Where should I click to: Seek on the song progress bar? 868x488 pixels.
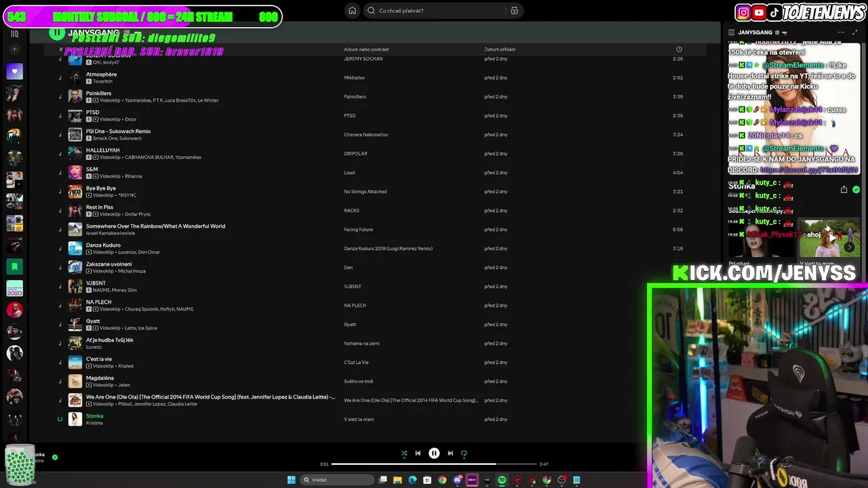(x=434, y=464)
